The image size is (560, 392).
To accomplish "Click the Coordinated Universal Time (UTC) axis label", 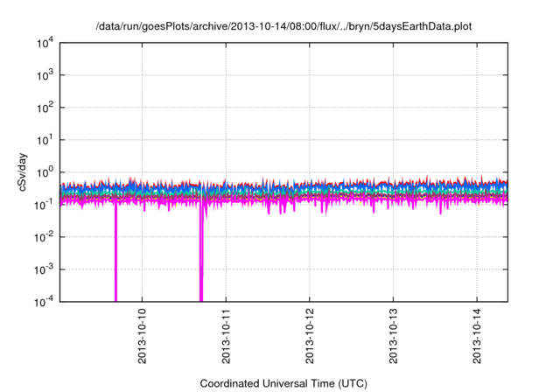I will 283,383.
